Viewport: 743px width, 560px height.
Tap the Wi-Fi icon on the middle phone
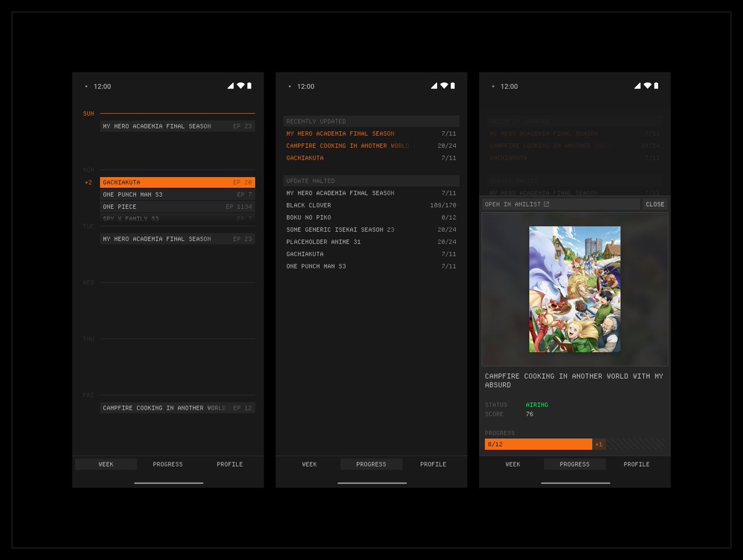(444, 86)
